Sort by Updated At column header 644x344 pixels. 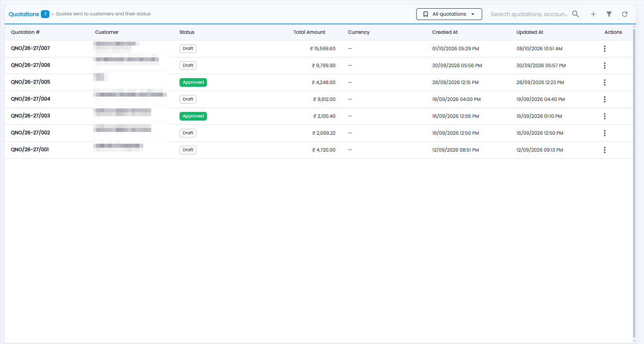[x=530, y=32]
